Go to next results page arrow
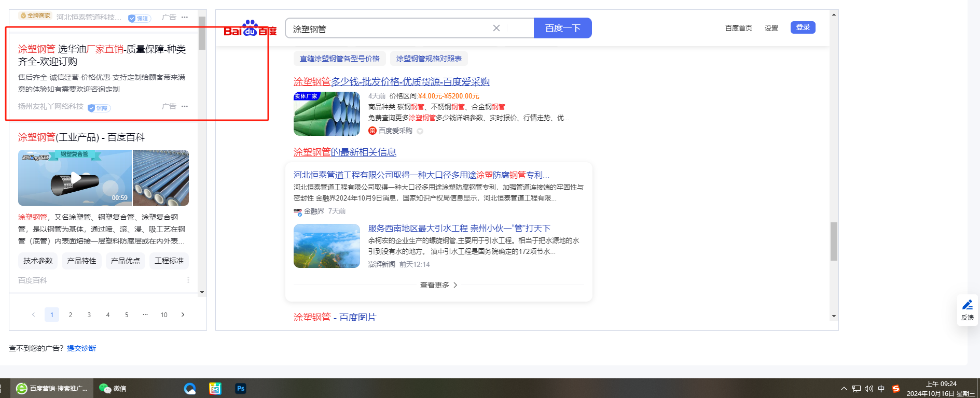The width and height of the screenshot is (980, 398). [183, 315]
